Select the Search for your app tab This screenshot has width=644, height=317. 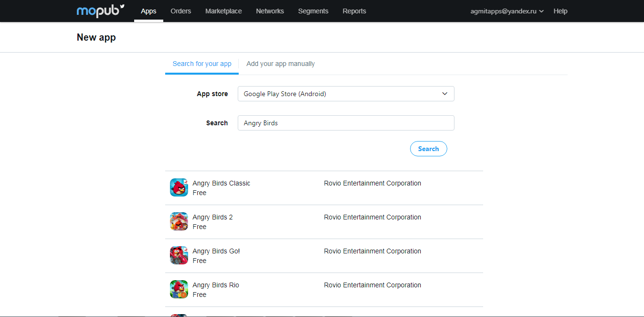202,64
